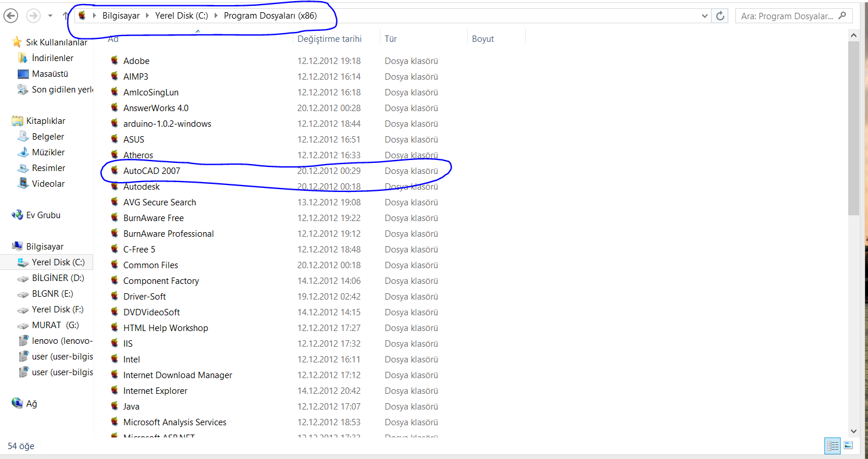Image resolution: width=868 pixels, height=459 pixels.
Task: Click the Common Files folder icon
Action: [115, 265]
